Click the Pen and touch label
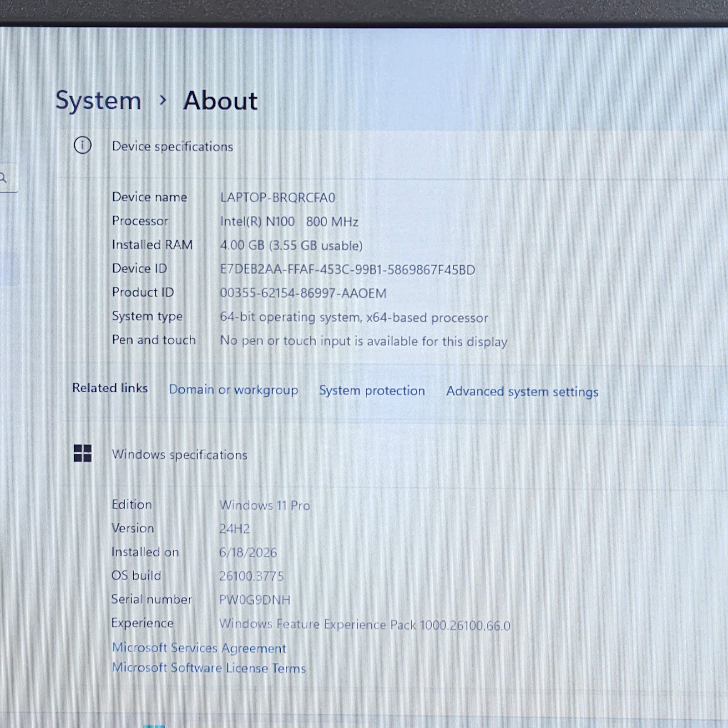This screenshot has height=728, width=728. pos(154,340)
